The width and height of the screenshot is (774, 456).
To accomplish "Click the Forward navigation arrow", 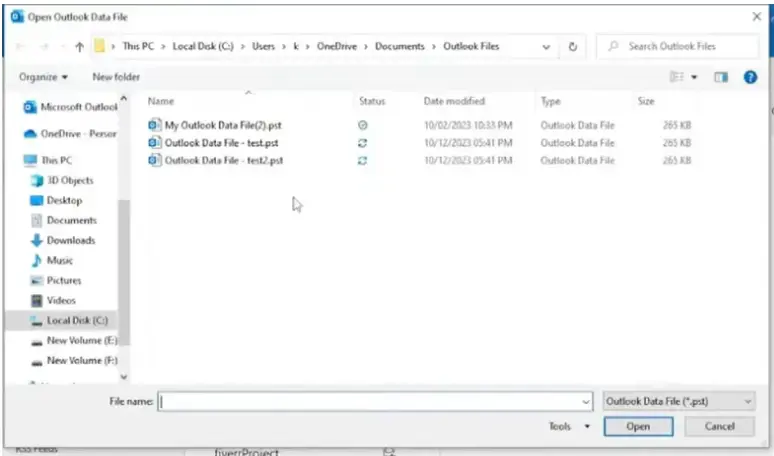I will click(44, 47).
